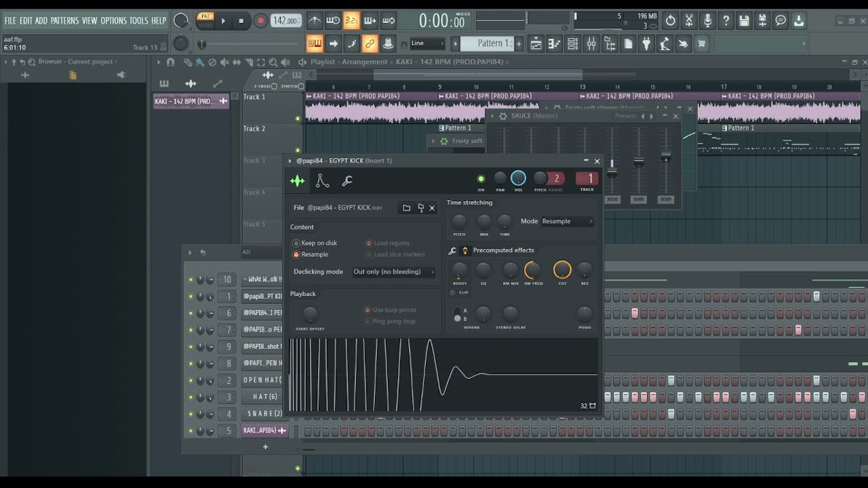Select the HAT(6) channel button
The height and width of the screenshot is (488, 868).
pos(262,397)
